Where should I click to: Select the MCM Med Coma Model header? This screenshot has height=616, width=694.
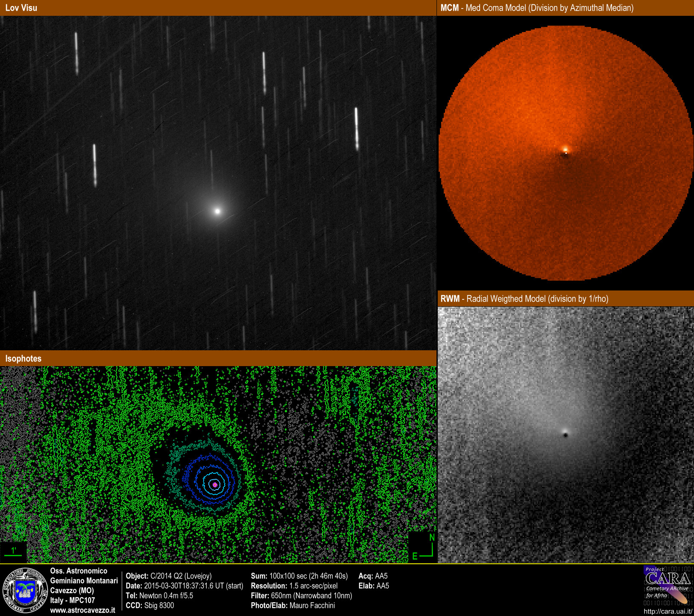point(537,8)
